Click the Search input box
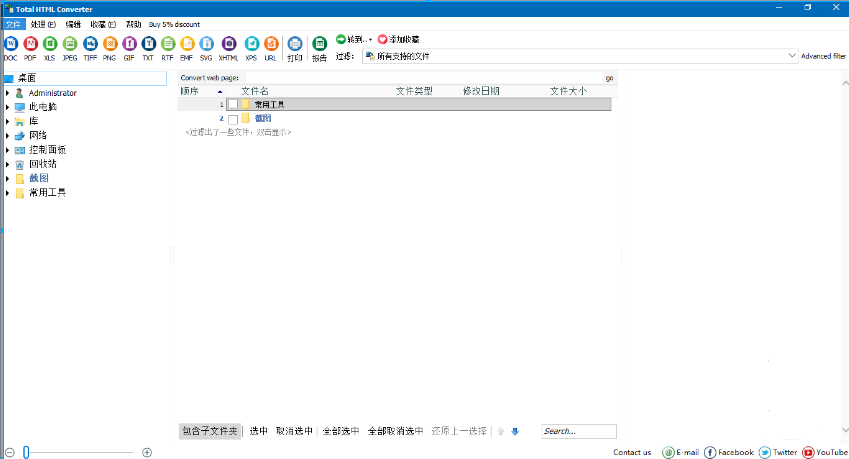 (x=579, y=431)
